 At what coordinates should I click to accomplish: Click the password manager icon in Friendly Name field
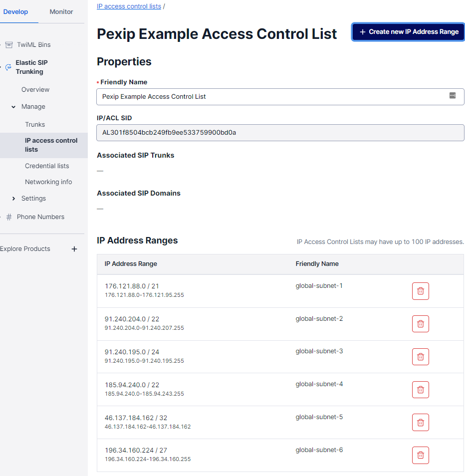tap(453, 96)
